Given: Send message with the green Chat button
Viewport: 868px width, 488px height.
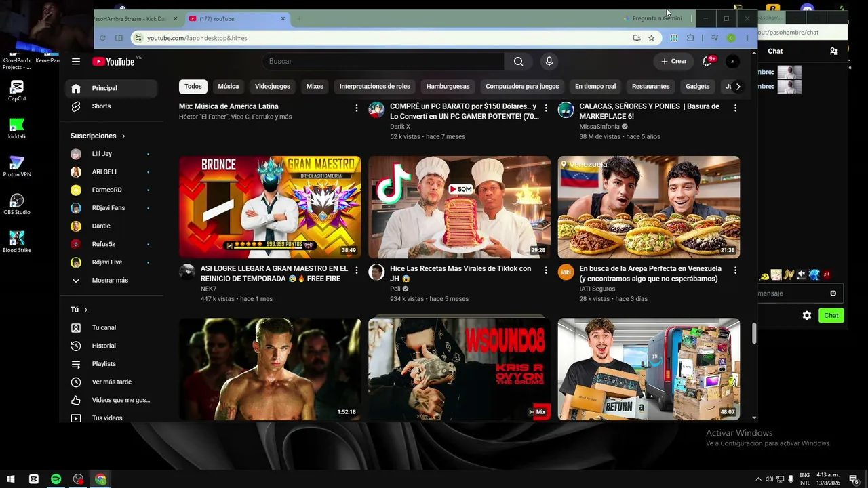Looking at the screenshot, I should [x=831, y=316].
